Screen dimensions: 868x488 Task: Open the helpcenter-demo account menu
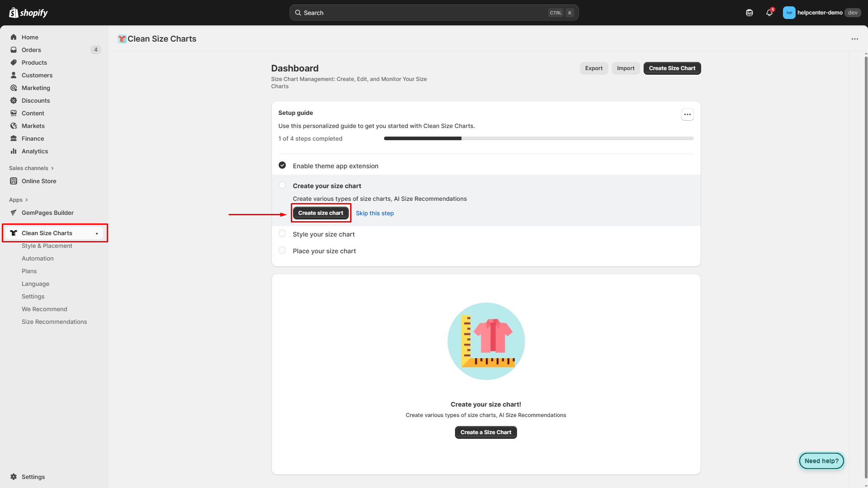[x=821, y=13]
